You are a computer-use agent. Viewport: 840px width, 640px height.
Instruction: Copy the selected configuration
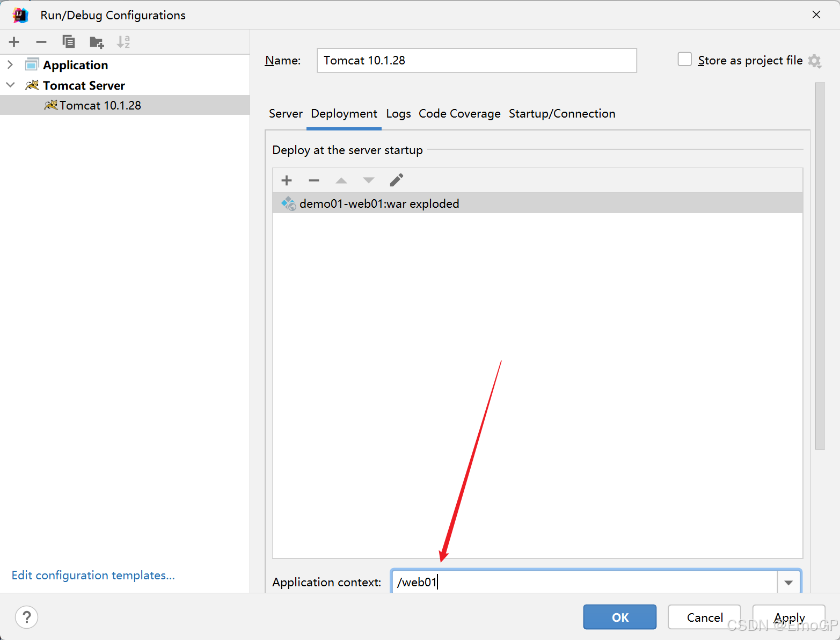pos(69,42)
